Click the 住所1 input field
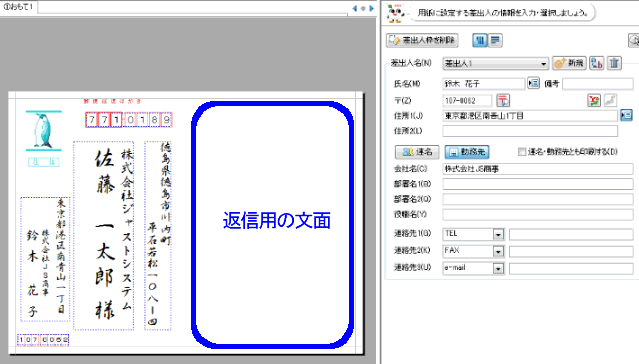The width and height of the screenshot is (639, 364). [530, 116]
